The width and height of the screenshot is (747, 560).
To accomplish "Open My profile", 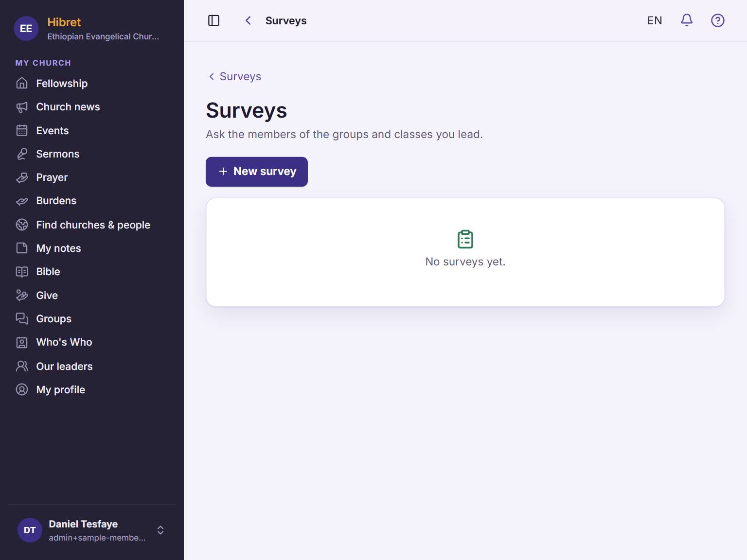I will (x=92, y=389).
